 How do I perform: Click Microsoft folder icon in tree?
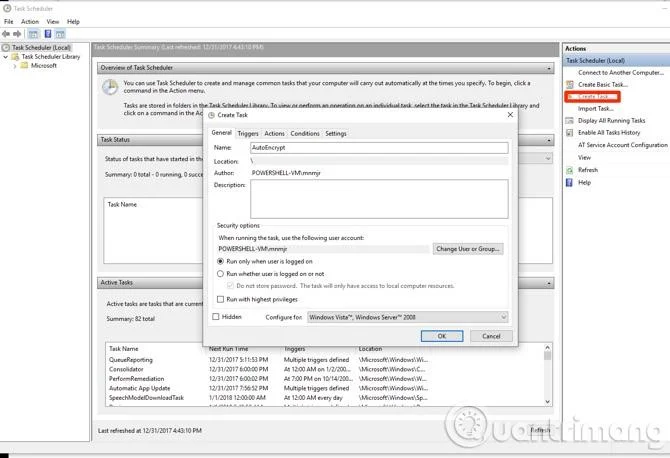24,65
